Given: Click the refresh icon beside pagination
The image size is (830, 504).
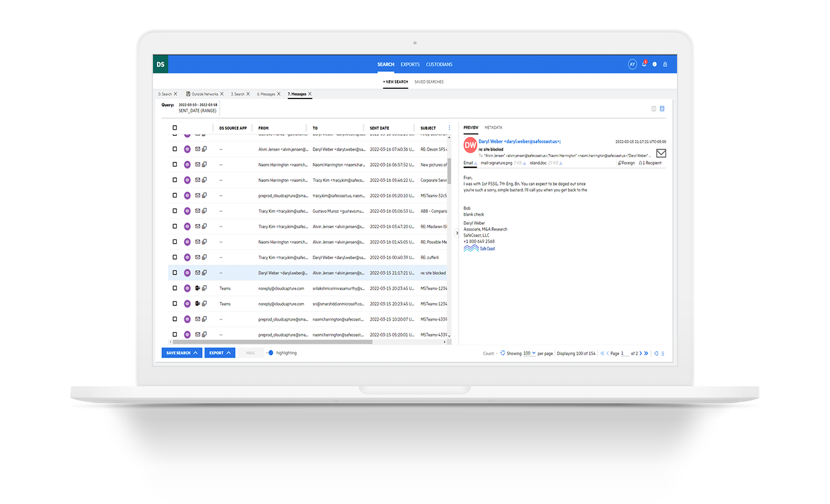Looking at the screenshot, I should coord(656,353).
